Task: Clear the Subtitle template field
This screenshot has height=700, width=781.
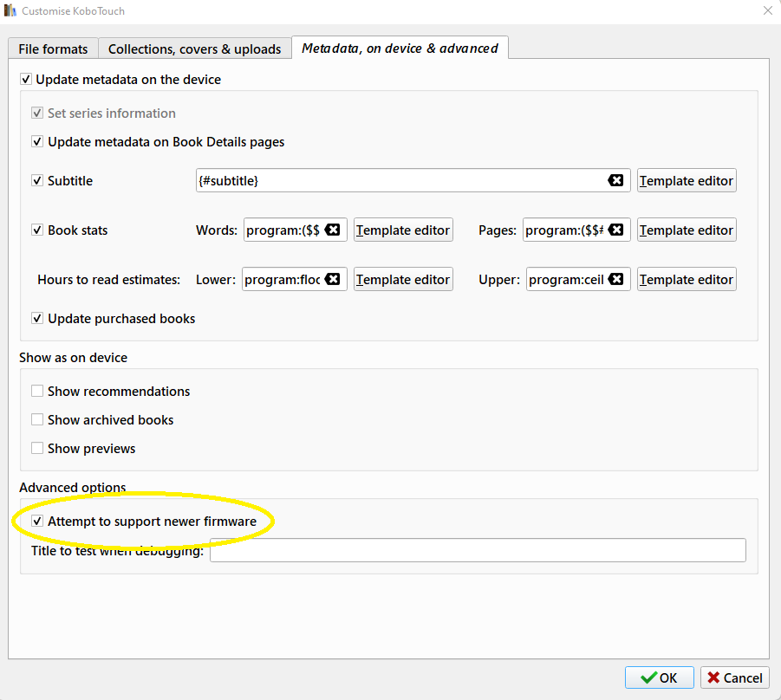Action: 615,180
